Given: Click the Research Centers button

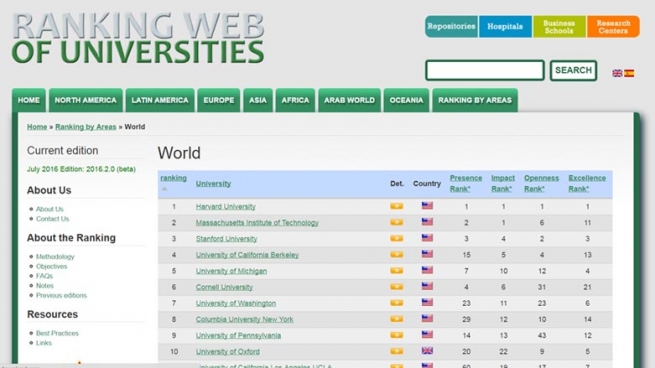Looking at the screenshot, I should coord(613,27).
